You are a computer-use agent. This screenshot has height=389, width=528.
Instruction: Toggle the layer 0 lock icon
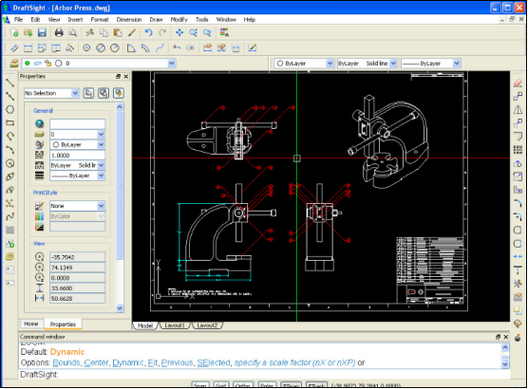tap(48, 63)
